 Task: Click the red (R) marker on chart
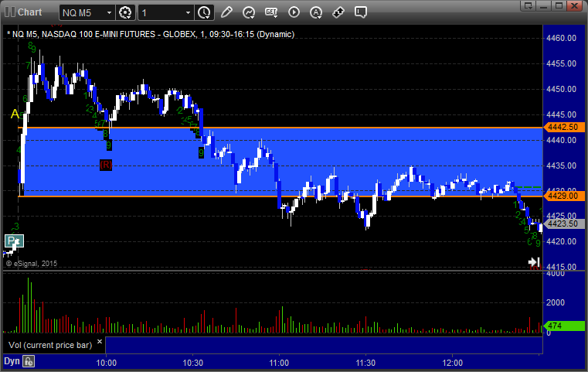106,165
